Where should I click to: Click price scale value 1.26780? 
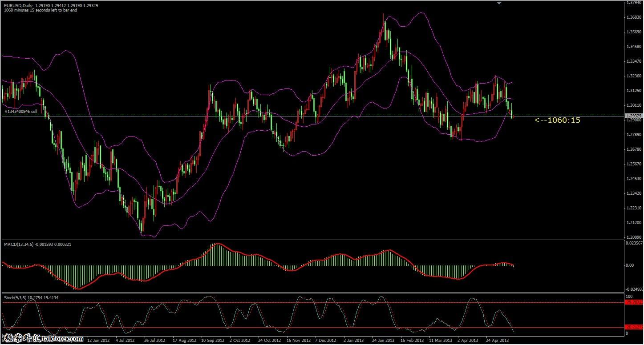(x=633, y=149)
